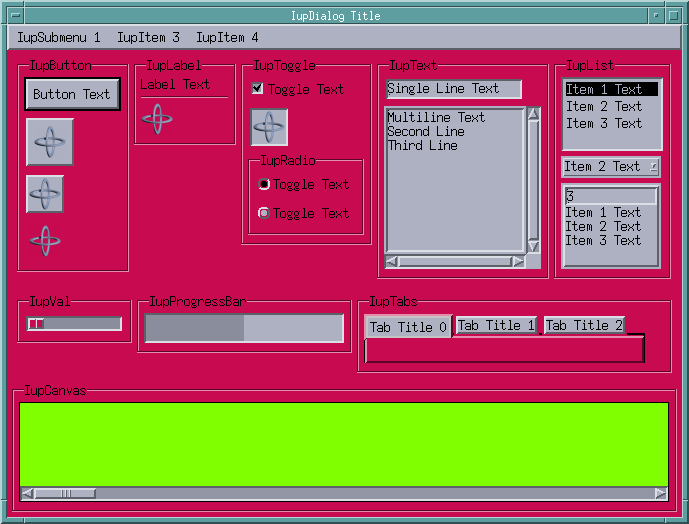Click the large image button in IupButton
Screen dimensions: 689x524
coord(50,142)
